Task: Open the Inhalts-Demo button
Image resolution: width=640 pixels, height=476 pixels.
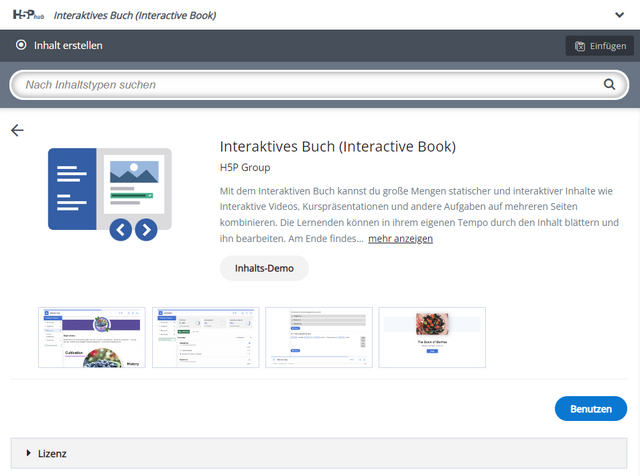Action: (x=264, y=268)
